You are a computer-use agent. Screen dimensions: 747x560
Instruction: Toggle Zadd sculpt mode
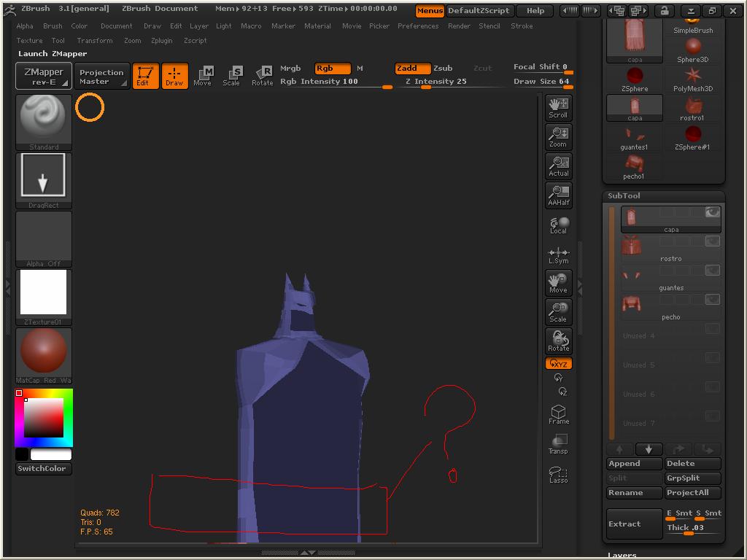413,68
